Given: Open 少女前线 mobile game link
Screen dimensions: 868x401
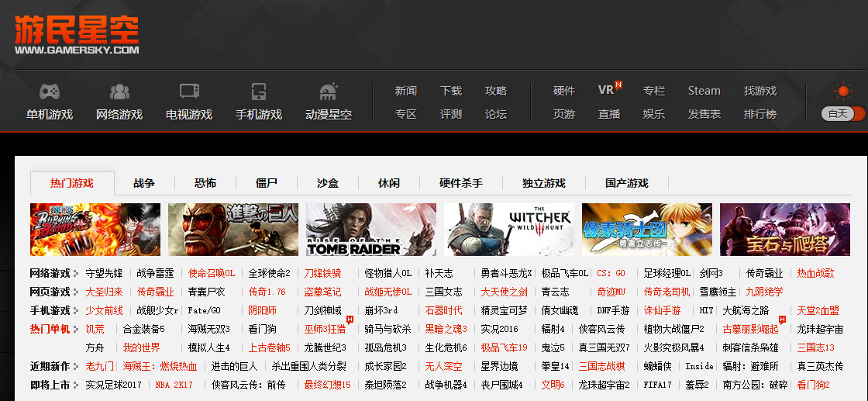Looking at the screenshot, I should pyautogui.click(x=104, y=310).
